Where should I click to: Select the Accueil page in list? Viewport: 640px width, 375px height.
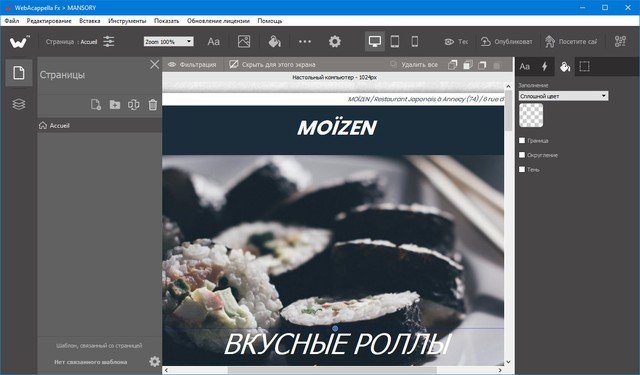coord(100,126)
